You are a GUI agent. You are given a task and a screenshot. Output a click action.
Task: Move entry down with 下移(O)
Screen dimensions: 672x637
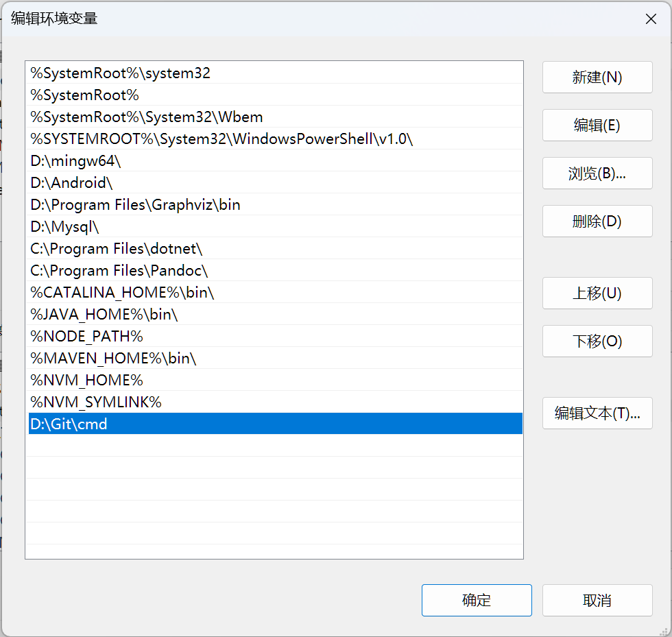597,341
